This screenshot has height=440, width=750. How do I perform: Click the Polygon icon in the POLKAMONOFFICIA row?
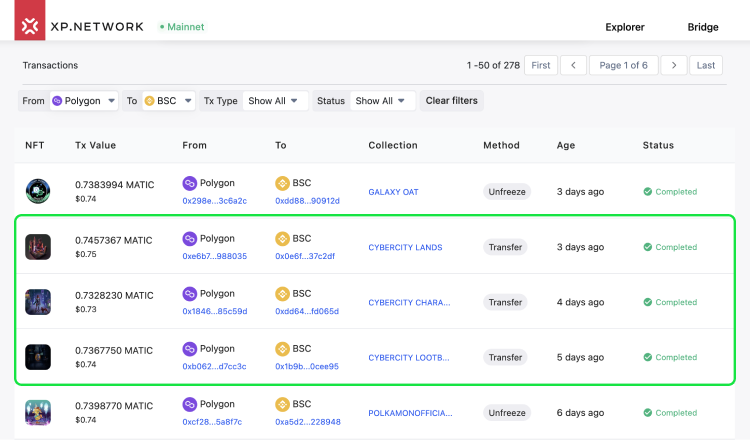(x=190, y=405)
